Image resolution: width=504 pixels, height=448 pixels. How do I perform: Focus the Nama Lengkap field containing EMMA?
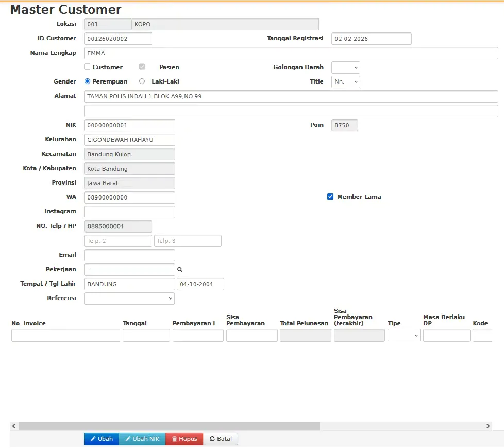tap(291, 53)
